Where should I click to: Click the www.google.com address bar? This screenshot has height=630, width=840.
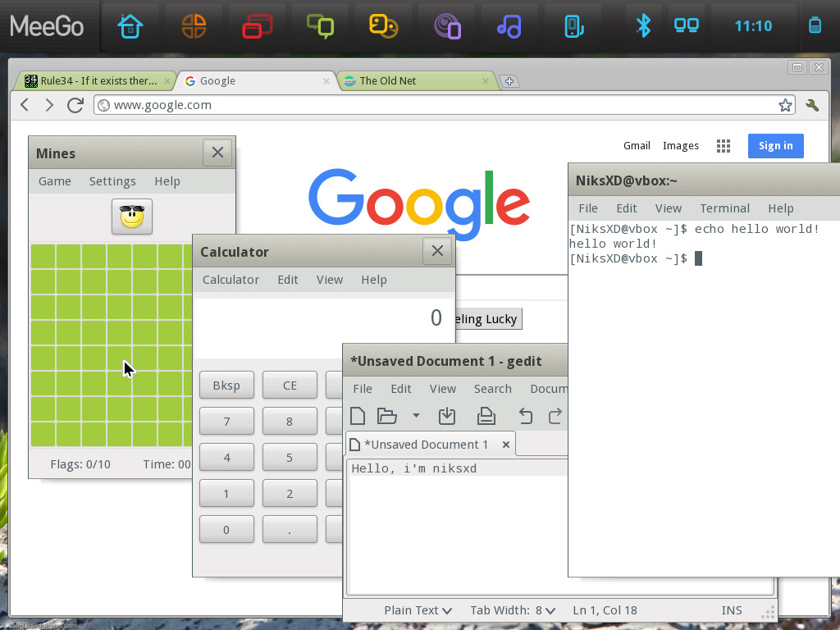click(445, 105)
